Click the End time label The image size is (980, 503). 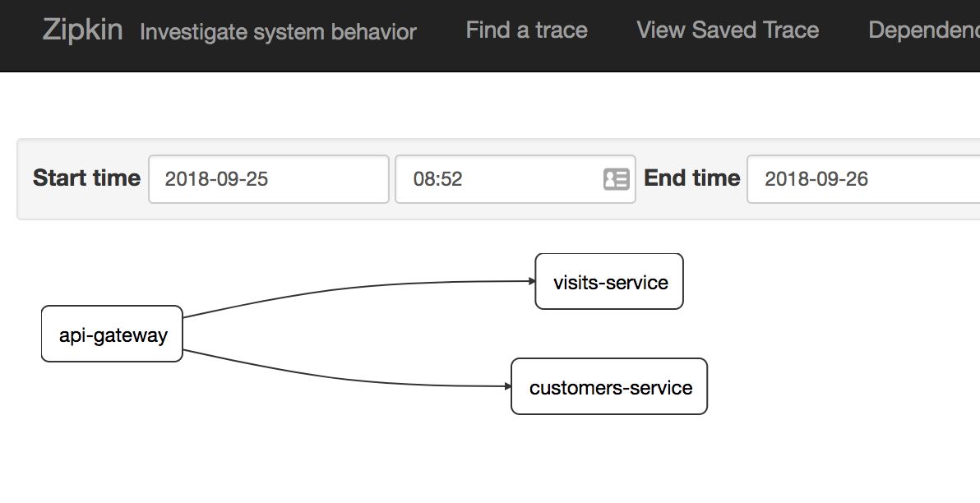coord(691,178)
